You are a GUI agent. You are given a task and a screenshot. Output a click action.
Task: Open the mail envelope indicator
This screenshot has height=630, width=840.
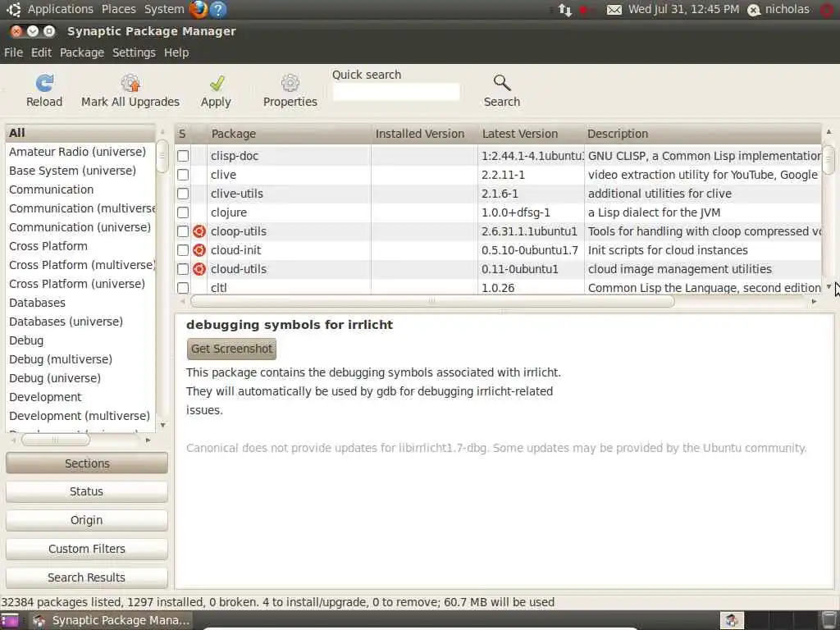click(x=614, y=10)
